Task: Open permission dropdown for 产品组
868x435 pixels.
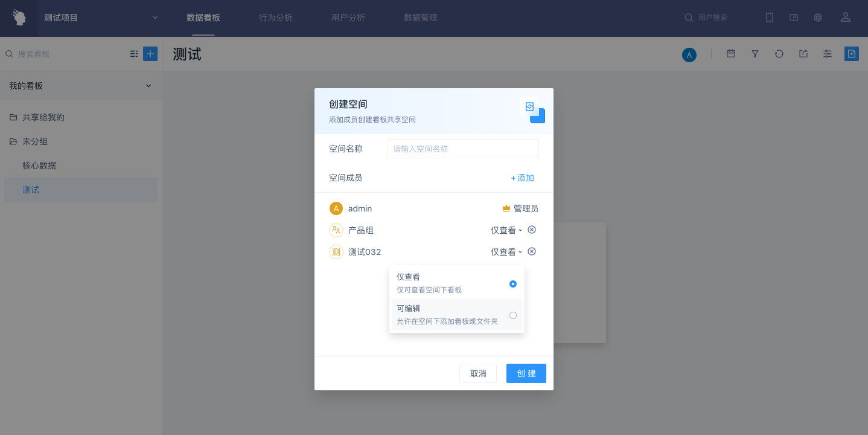Action: tap(506, 230)
